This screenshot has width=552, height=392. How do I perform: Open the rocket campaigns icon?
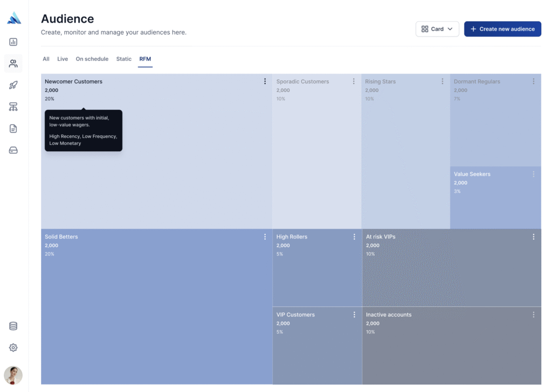(13, 85)
